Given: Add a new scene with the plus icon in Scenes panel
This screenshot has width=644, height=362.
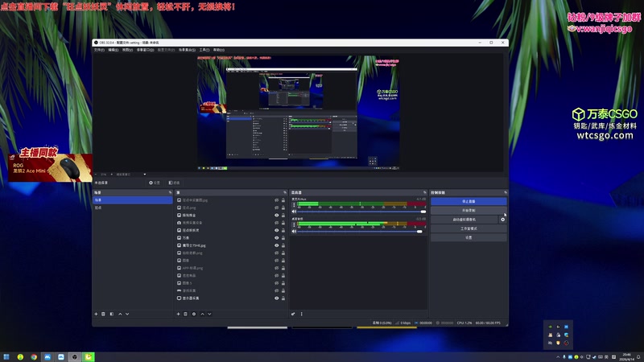Looking at the screenshot, I should (x=96, y=314).
